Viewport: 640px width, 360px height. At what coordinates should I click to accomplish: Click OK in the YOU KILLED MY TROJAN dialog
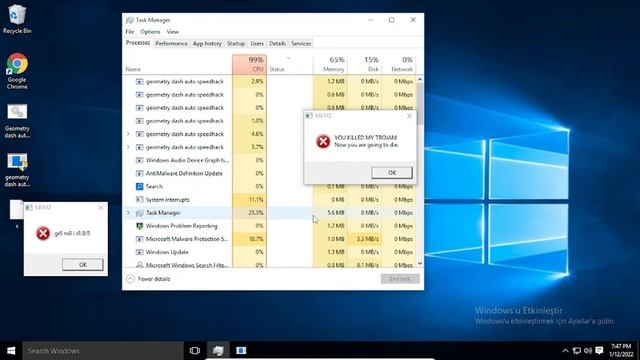pos(392,173)
